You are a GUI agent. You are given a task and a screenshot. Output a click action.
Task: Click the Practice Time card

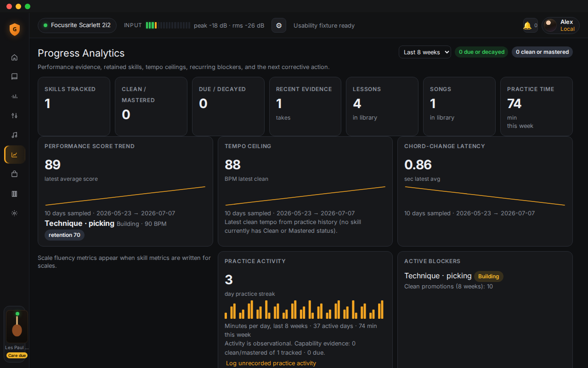(x=537, y=106)
